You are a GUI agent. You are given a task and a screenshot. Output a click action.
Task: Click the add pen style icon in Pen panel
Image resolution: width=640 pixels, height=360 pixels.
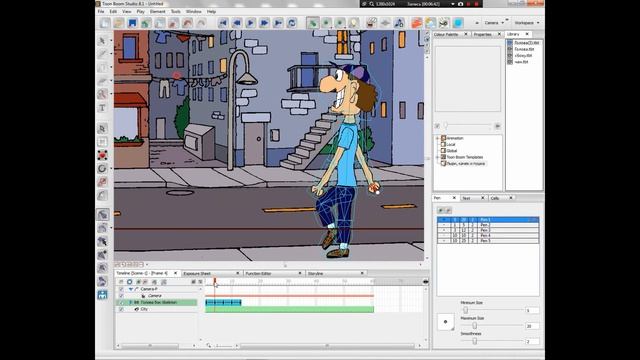click(440, 210)
